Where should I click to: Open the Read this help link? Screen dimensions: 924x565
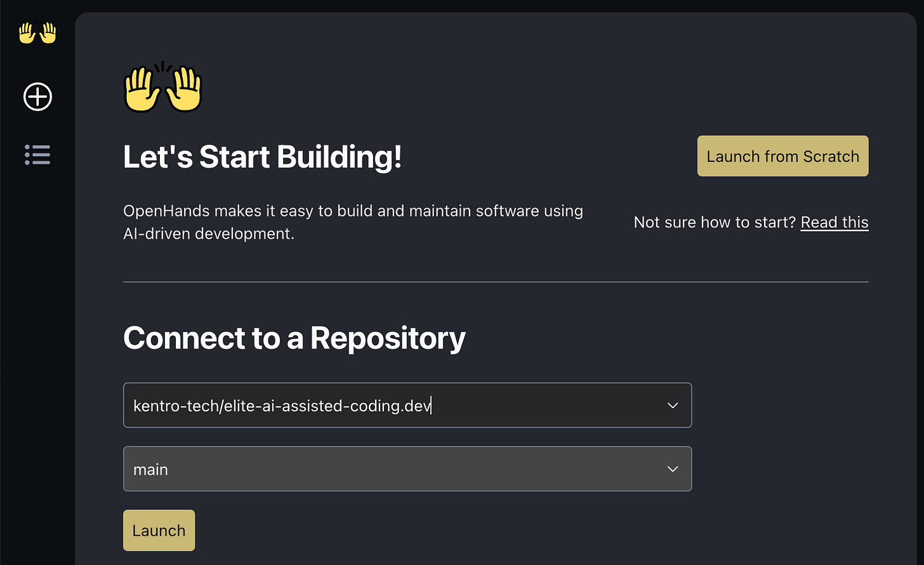click(x=834, y=222)
